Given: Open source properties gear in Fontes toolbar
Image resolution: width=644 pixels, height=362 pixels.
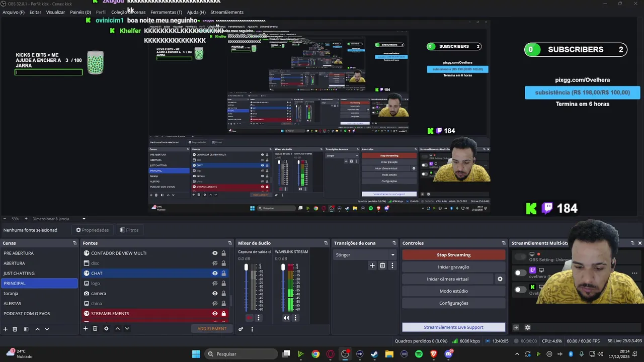Looking at the screenshot, I should tap(106, 328).
